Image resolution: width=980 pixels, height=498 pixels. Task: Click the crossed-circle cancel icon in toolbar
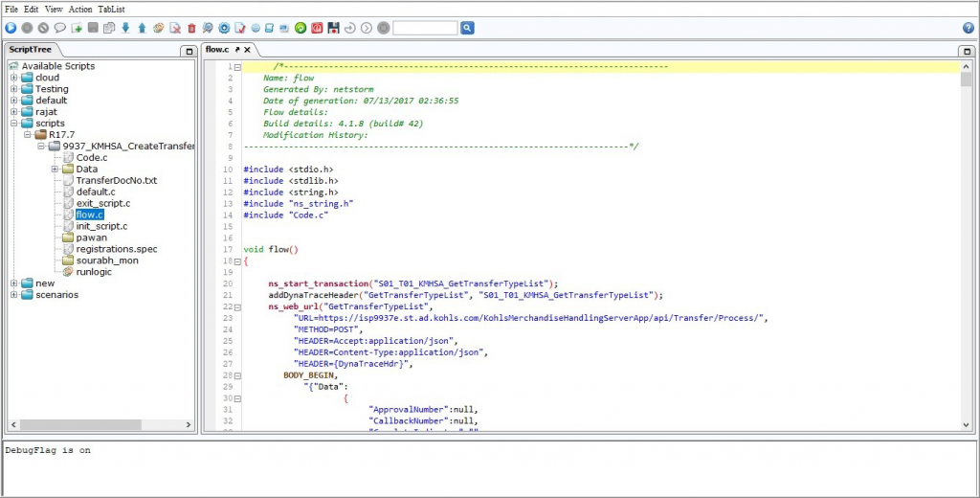(43, 28)
